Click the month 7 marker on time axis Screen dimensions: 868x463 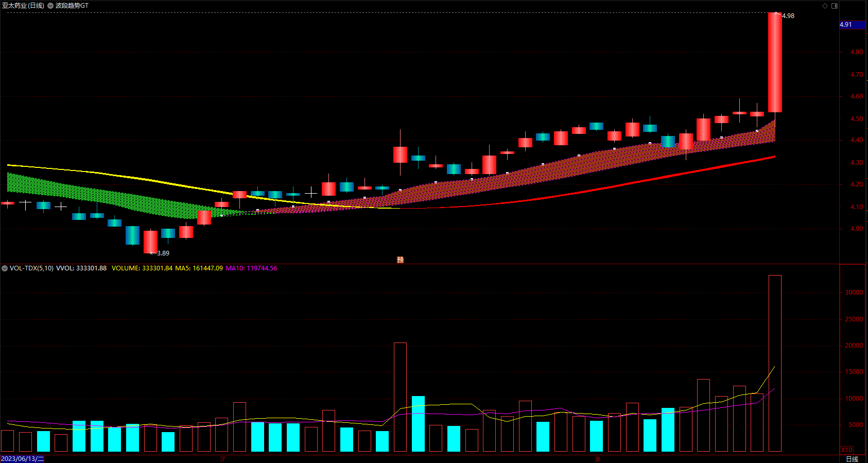tap(223, 459)
